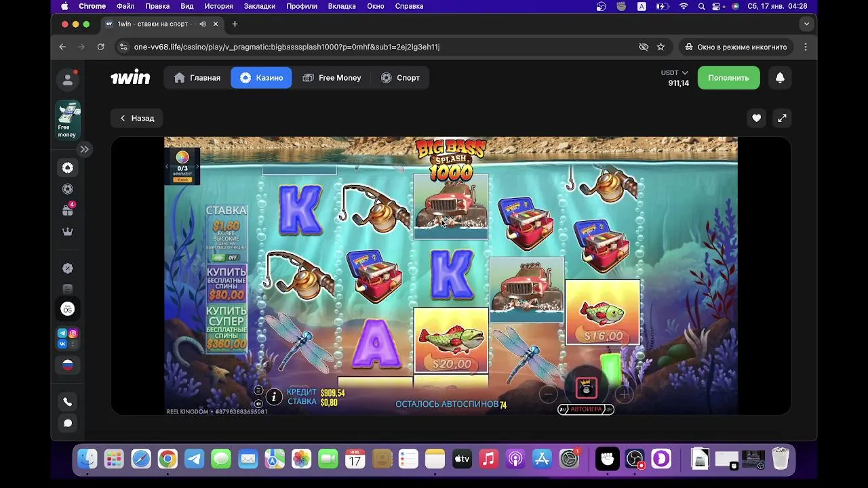The height and width of the screenshot is (488, 868).
Task: Buy super free spins for $360.00
Action: tap(226, 329)
